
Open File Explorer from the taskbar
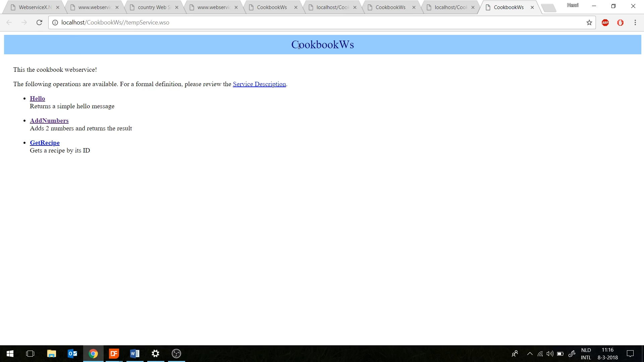click(x=51, y=354)
